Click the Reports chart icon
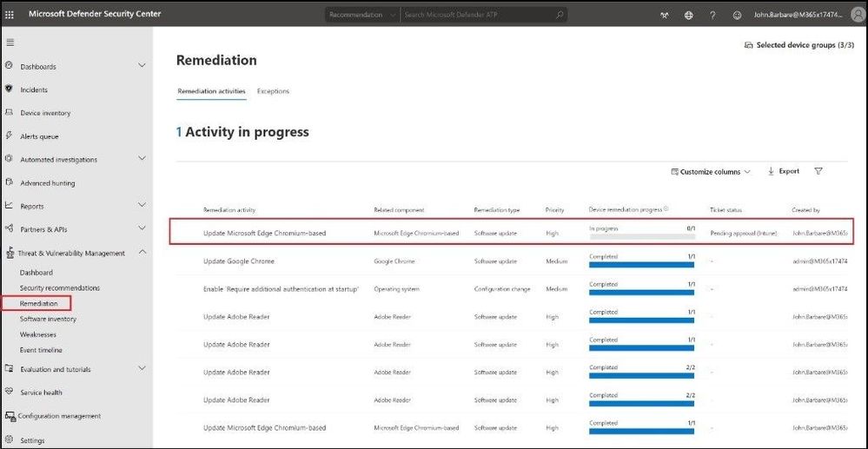Image resolution: width=868 pixels, height=449 pixels. click(x=9, y=206)
